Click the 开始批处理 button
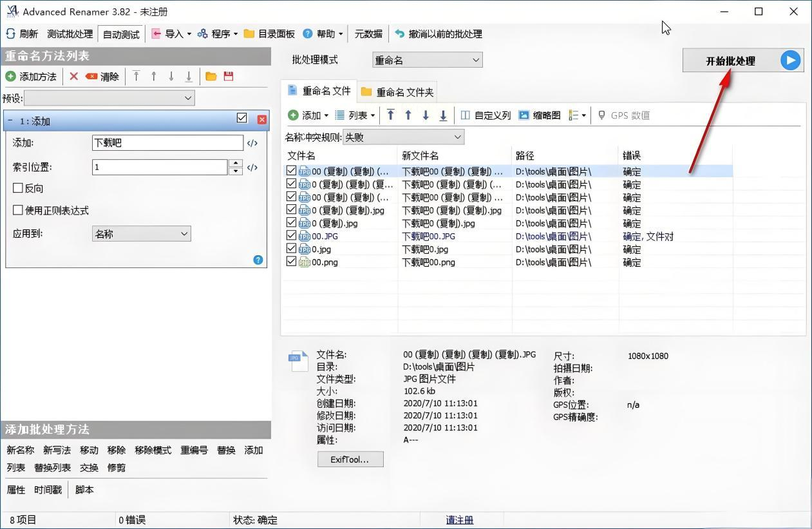 coord(742,61)
